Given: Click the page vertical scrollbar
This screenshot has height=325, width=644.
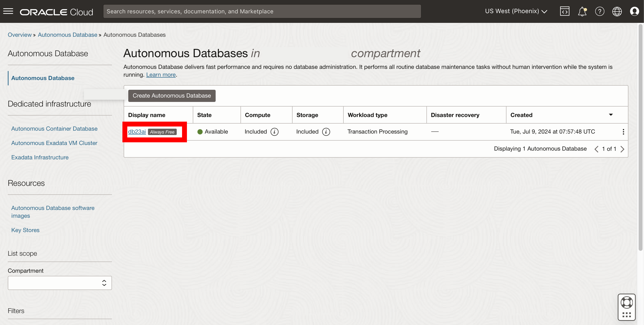Looking at the screenshot, I should click(x=640, y=137).
